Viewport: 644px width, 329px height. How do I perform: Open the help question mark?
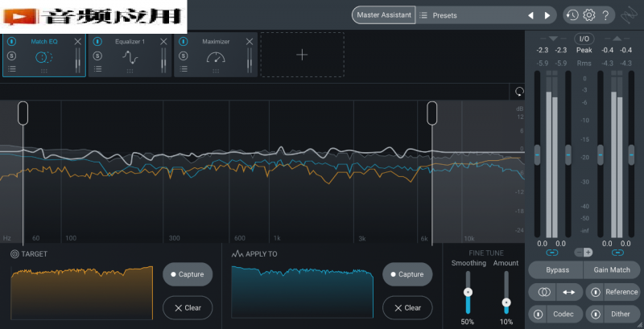[605, 15]
